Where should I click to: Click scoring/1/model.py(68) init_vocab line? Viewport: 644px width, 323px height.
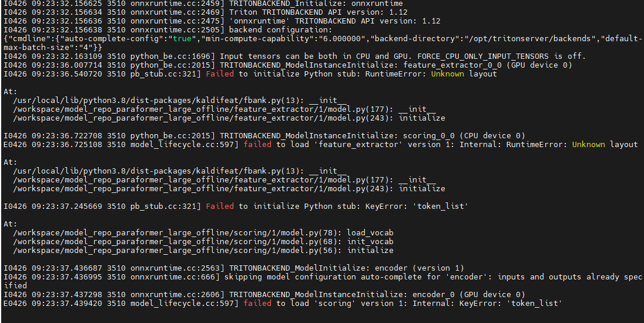point(203,242)
